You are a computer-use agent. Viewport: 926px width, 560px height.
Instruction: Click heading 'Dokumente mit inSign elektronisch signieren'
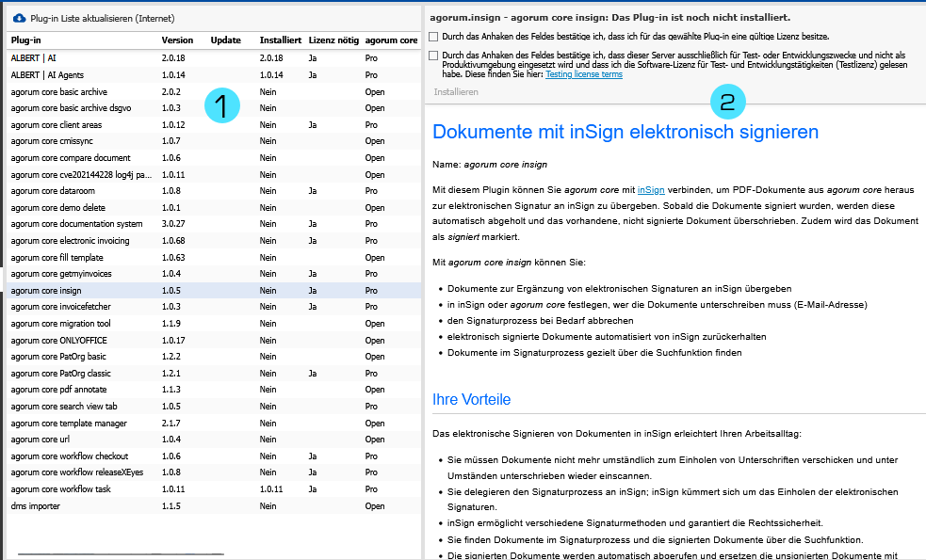[x=625, y=132]
